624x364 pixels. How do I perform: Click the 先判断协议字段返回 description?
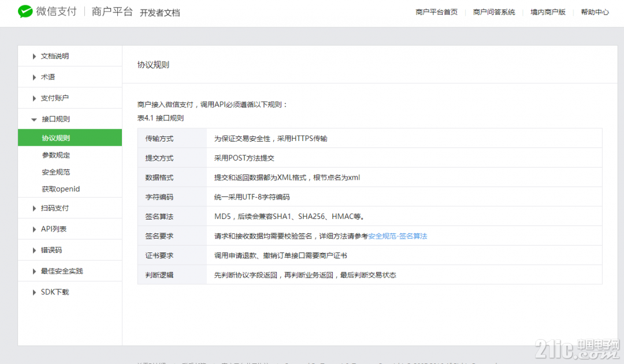[305, 275]
